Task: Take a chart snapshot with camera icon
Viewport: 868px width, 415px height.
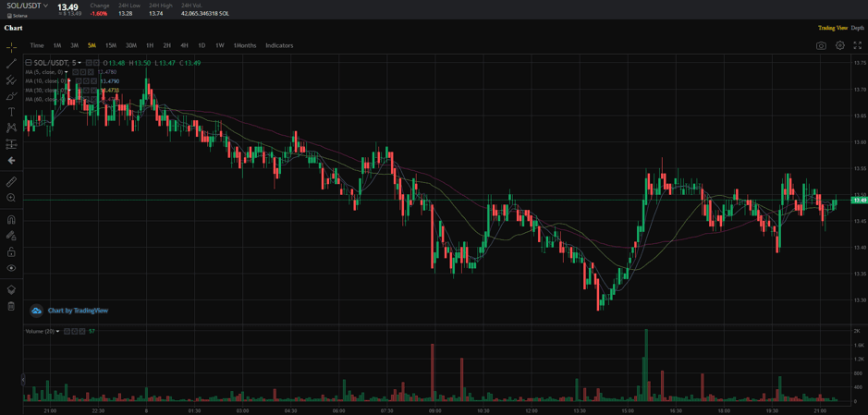Action: (x=821, y=45)
